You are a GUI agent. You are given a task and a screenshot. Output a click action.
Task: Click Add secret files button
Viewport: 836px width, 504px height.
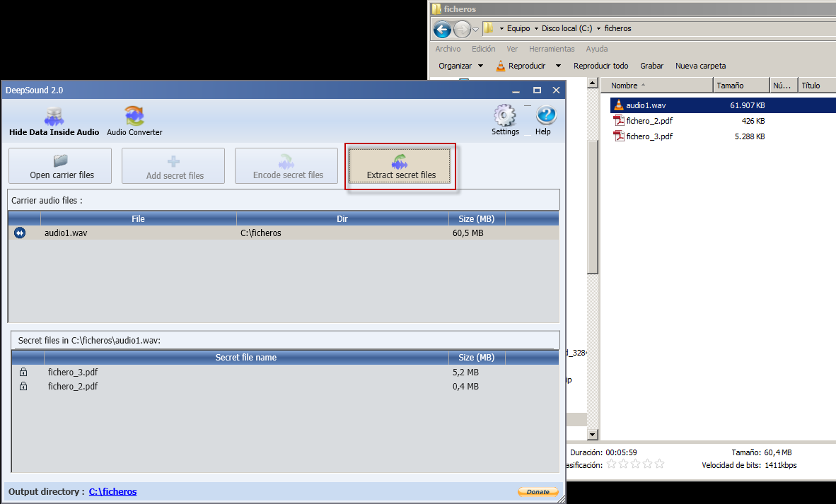point(173,166)
